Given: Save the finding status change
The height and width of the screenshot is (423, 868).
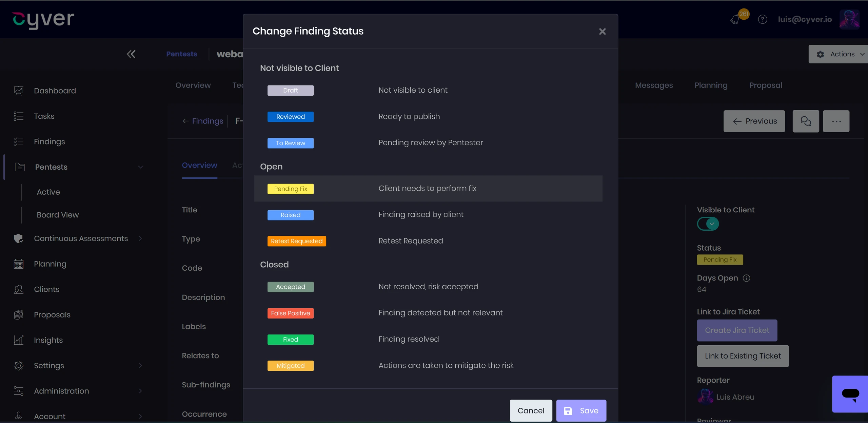Looking at the screenshot, I should coord(581,410).
